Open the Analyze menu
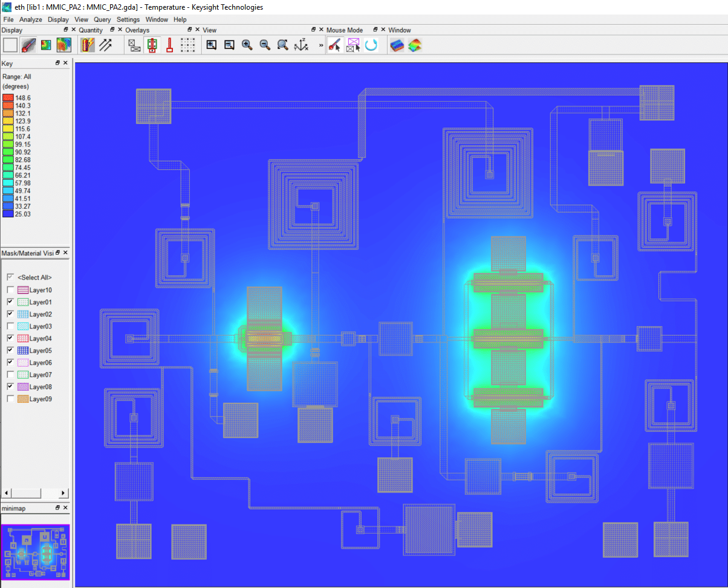 pos(30,19)
